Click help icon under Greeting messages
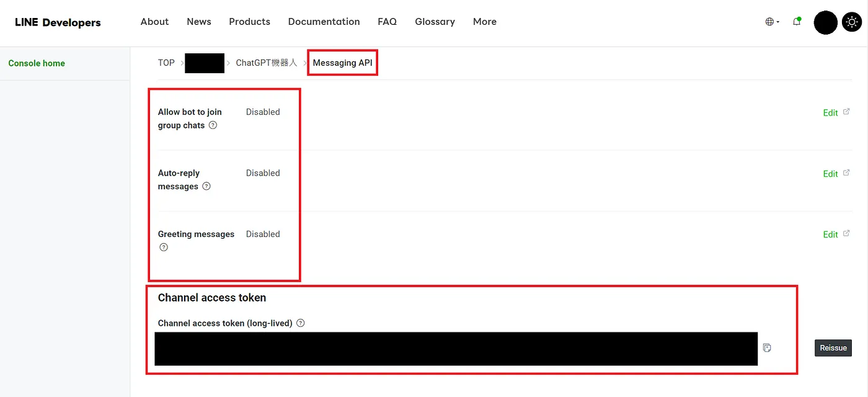The width and height of the screenshot is (868, 397). (x=164, y=247)
